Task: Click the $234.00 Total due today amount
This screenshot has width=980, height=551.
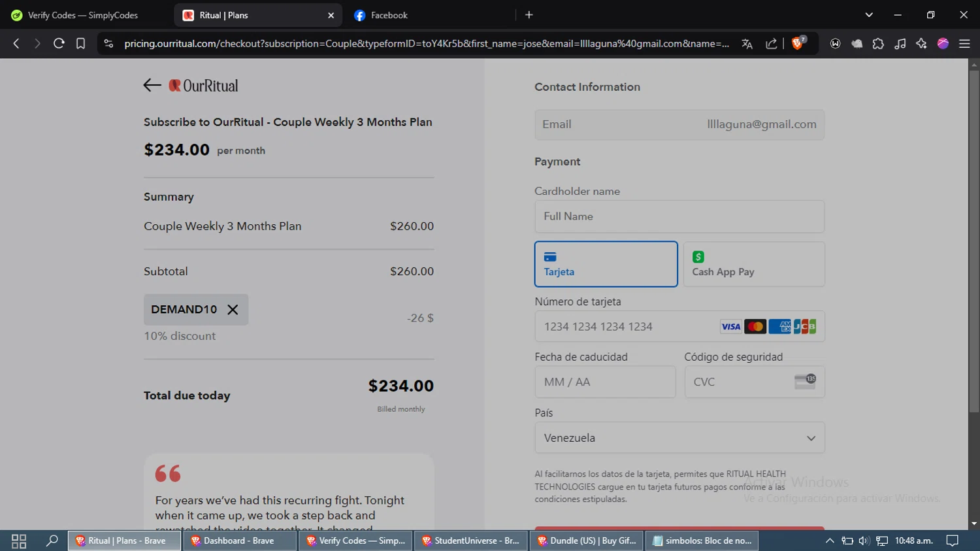Action: pyautogui.click(x=401, y=386)
